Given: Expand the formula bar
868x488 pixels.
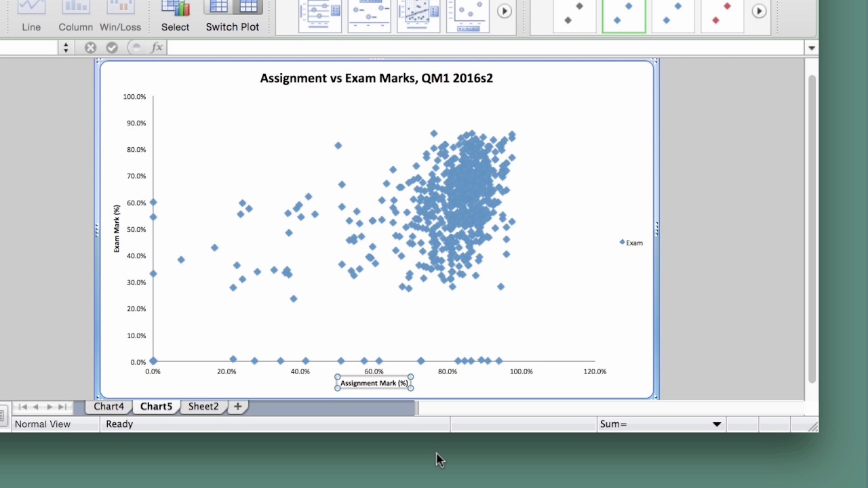Looking at the screenshot, I should 812,48.
